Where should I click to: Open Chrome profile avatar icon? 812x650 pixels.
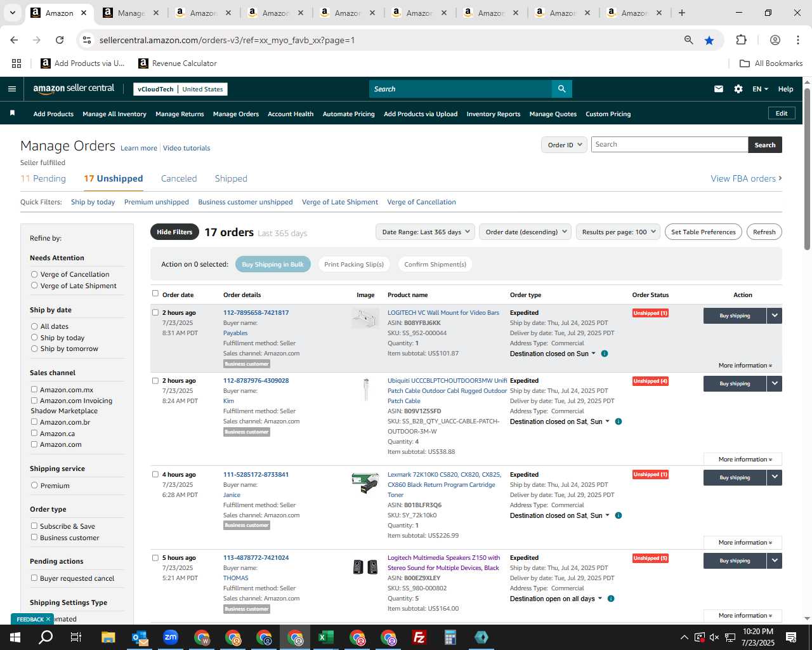775,40
